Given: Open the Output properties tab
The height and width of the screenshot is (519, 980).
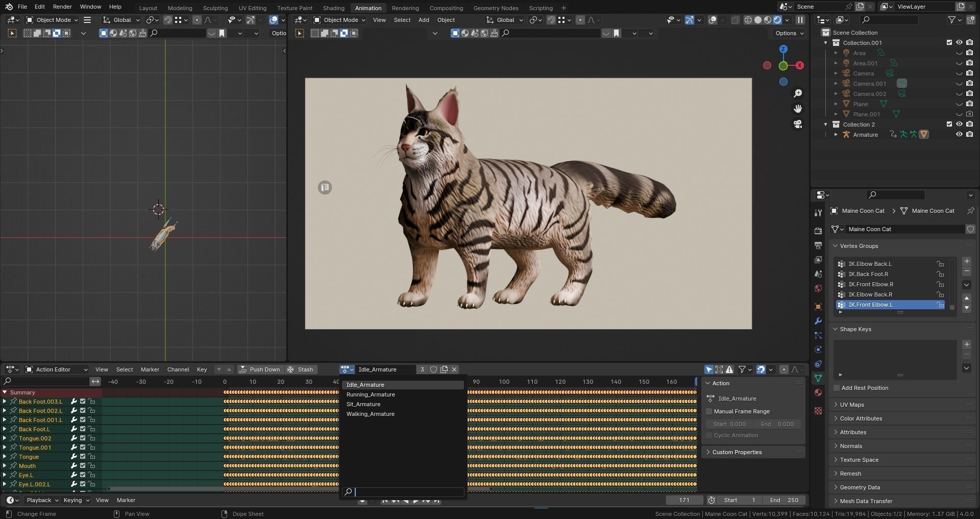Looking at the screenshot, I should [x=818, y=245].
